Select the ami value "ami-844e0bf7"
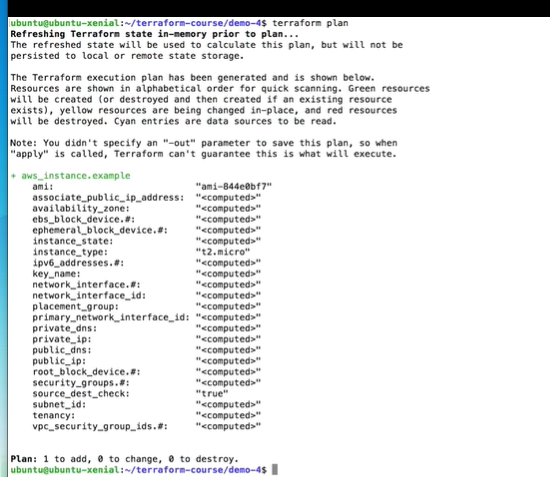The image size is (550, 477). (234, 187)
